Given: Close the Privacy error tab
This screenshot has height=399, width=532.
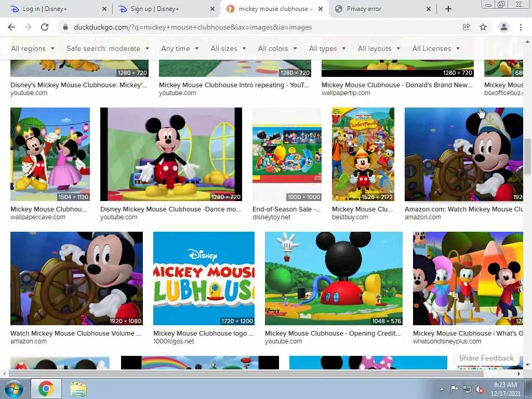Looking at the screenshot, I should [429, 9].
